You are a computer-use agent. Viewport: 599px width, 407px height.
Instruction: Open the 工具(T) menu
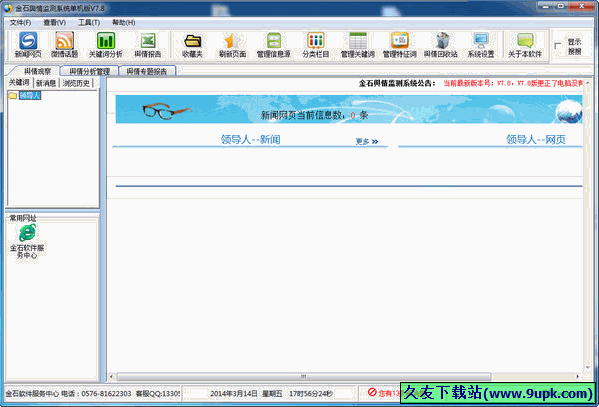pos(89,23)
